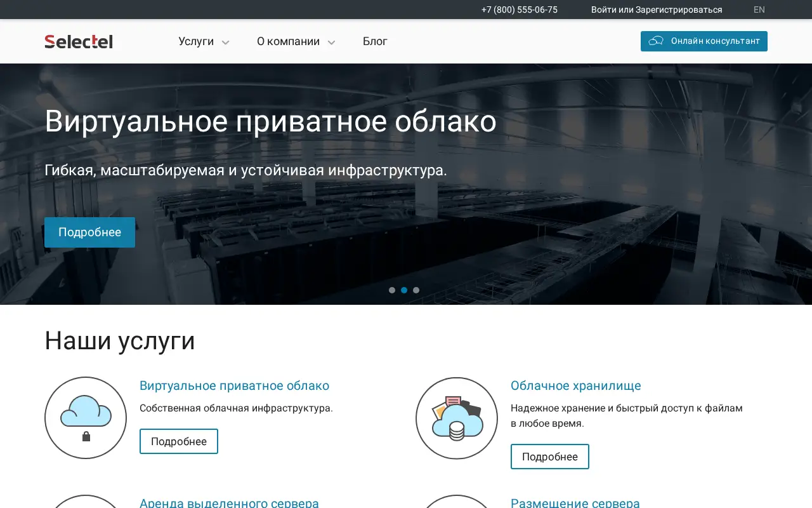Image resolution: width=812 pixels, height=508 pixels.
Task: Select the third carousel slide dot
Action: click(x=416, y=290)
